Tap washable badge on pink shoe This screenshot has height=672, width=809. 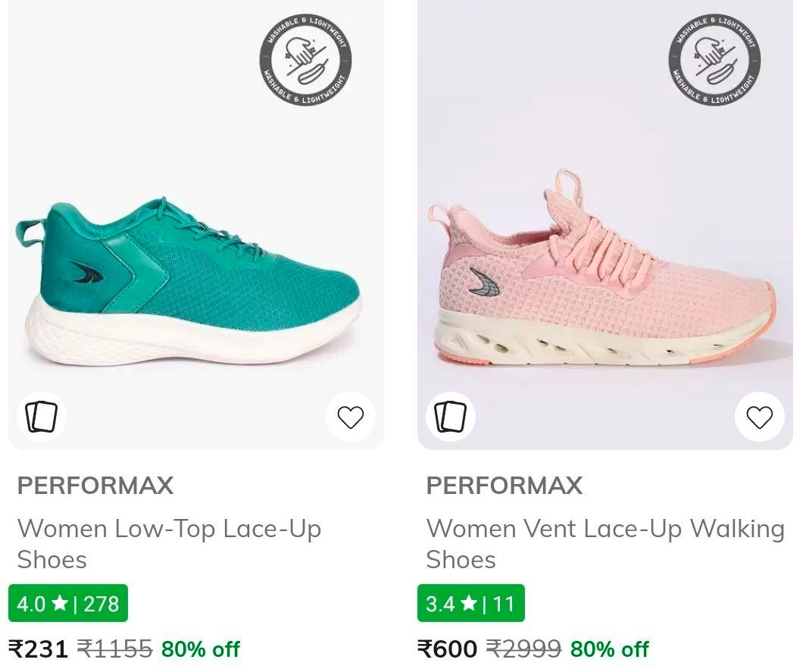click(x=714, y=59)
